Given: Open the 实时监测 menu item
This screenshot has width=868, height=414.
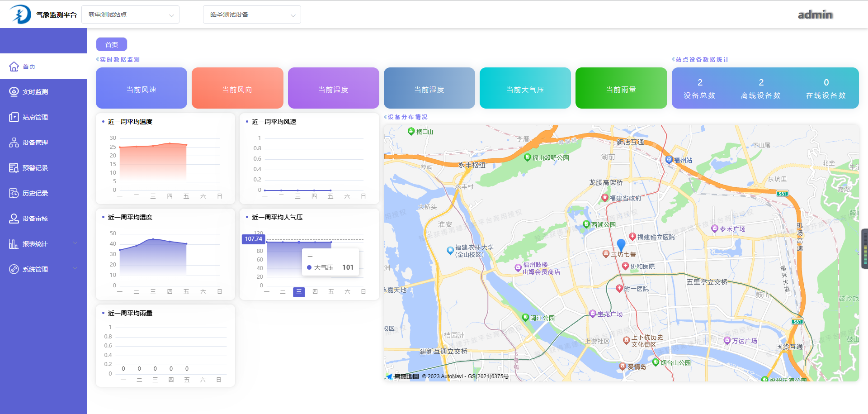Looking at the screenshot, I should coord(43,92).
